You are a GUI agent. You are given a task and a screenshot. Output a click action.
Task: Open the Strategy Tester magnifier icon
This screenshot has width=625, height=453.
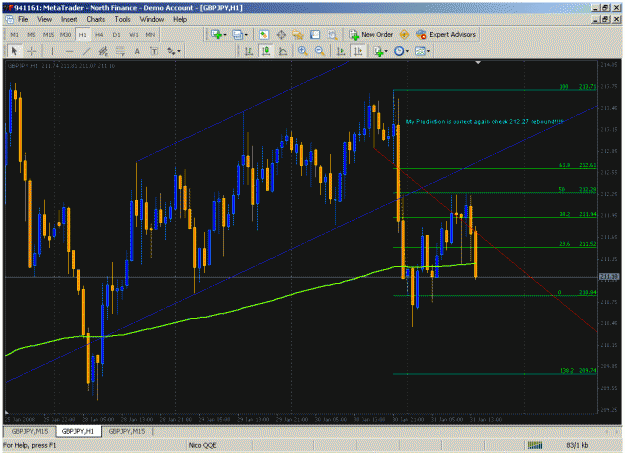tap(332, 35)
